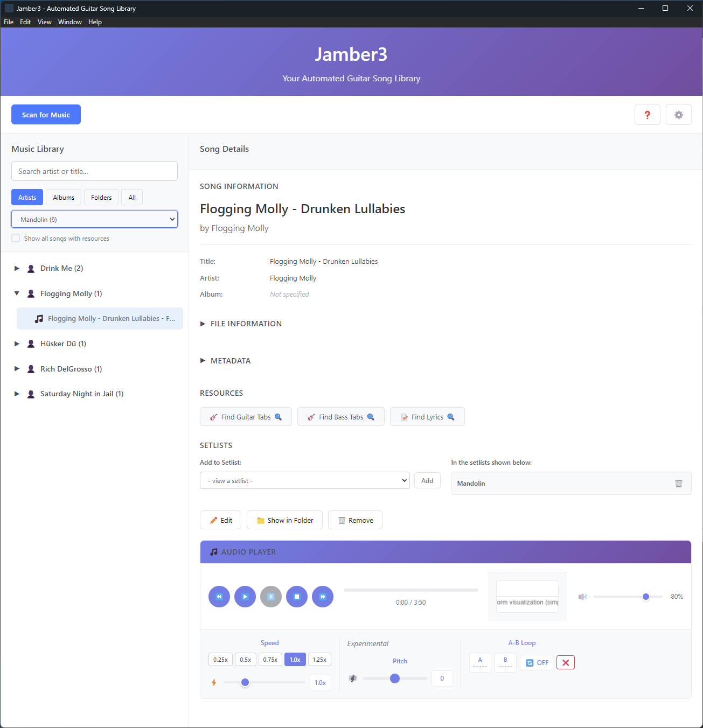Clear the A-B loop with red X
The height and width of the screenshot is (728, 703).
[566, 662]
